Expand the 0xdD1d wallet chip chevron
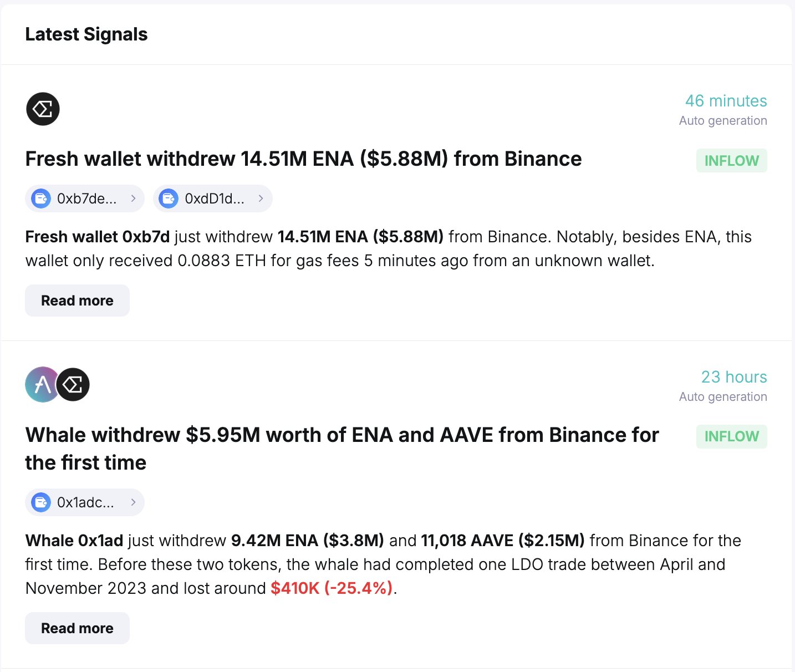Viewport: 795px width, 672px height. coord(261,198)
